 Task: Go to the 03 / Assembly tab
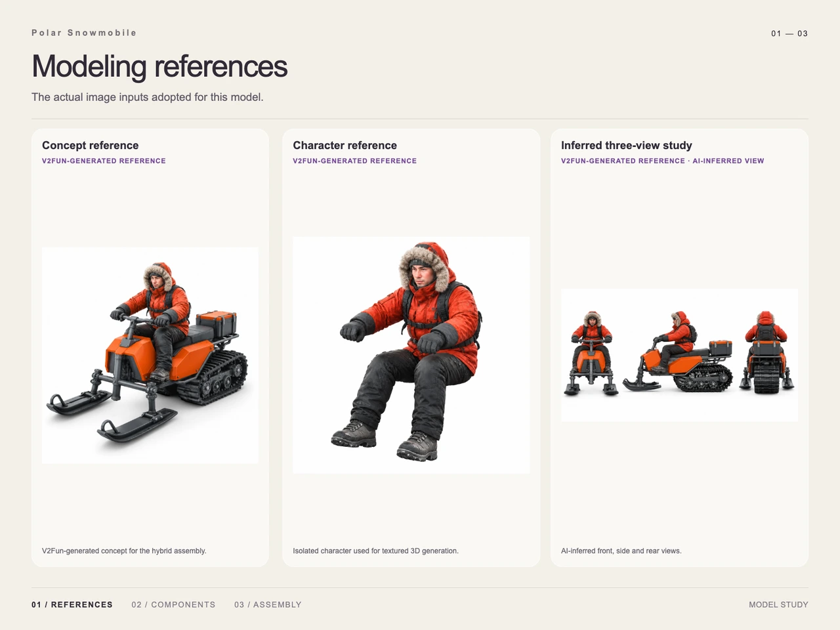[x=268, y=604]
